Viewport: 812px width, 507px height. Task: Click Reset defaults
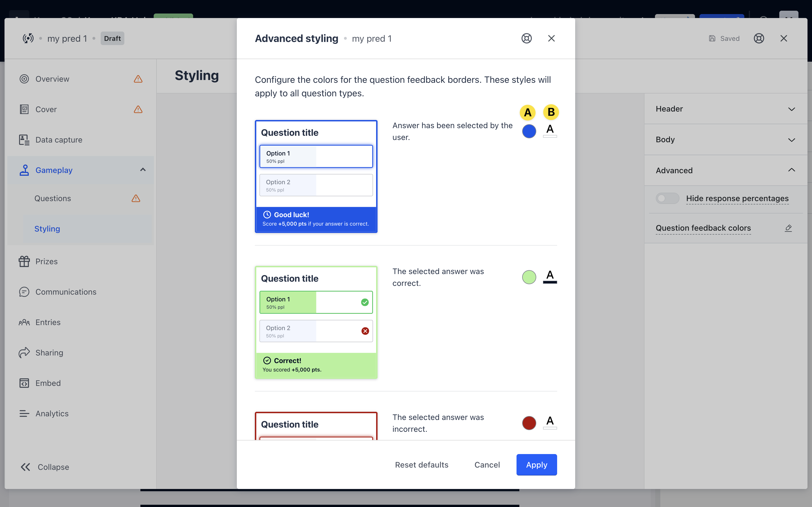422,464
